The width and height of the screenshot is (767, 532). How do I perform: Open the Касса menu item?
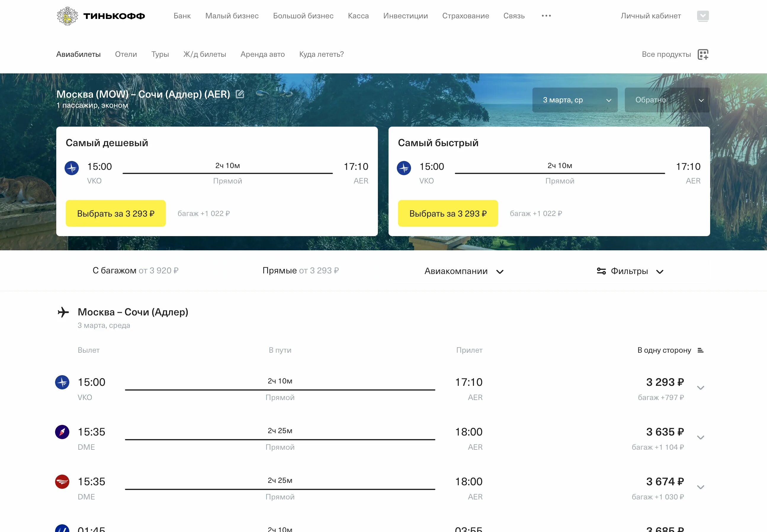pos(358,16)
